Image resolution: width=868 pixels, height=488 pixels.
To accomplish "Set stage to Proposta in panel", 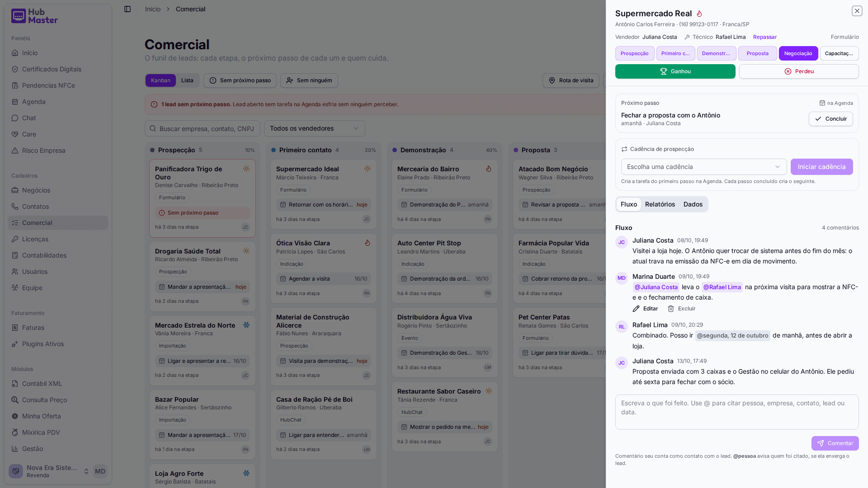I will click(757, 53).
